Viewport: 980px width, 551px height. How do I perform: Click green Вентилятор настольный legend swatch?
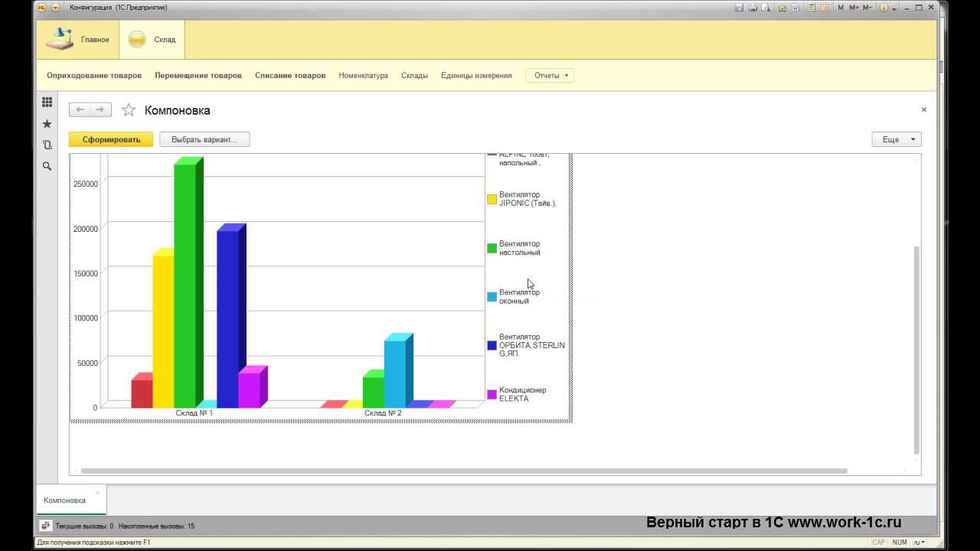point(492,248)
